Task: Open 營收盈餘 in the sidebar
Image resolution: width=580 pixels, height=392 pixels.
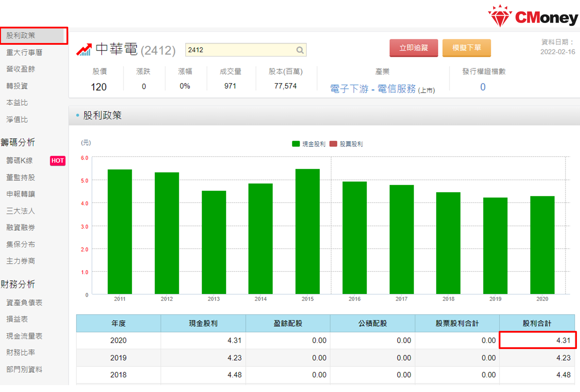Action: pos(21,69)
